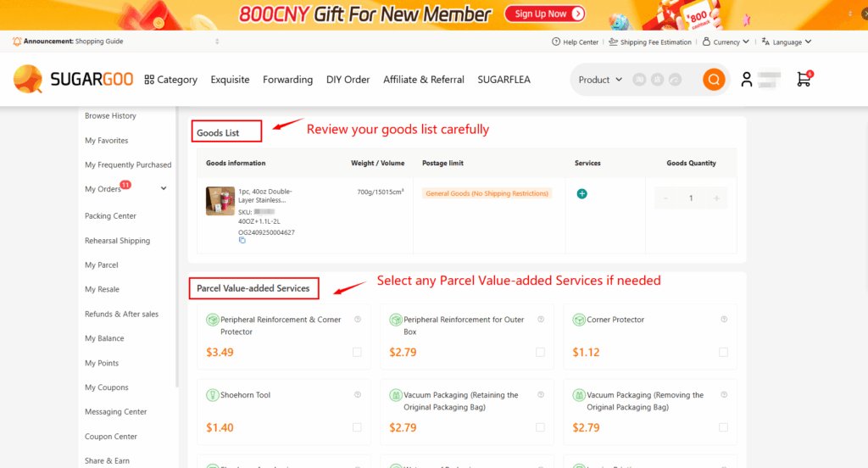
Task: Open Browse History in sidebar
Action: pyautogui.click(x=110, y=116)
